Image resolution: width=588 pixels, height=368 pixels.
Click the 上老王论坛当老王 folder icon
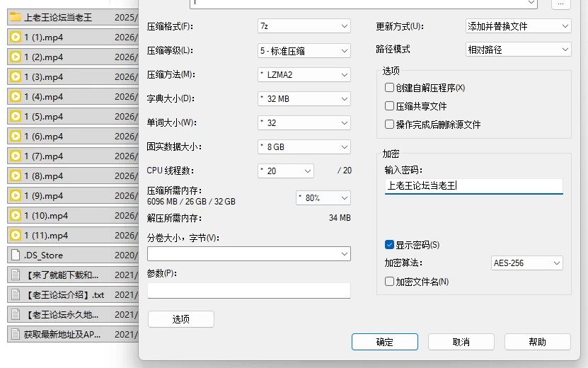click(x=16, y=17)
